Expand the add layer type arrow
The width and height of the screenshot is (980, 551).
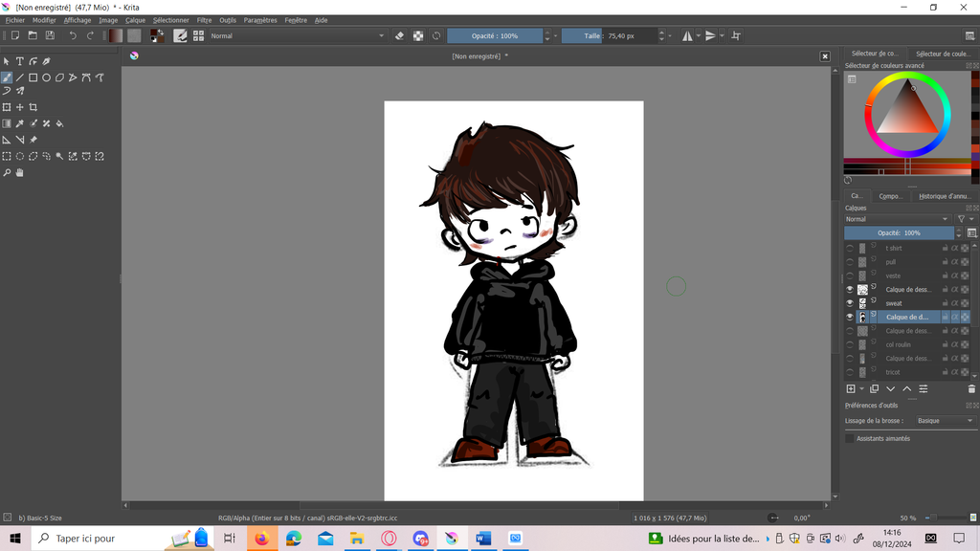click(861, 389)
